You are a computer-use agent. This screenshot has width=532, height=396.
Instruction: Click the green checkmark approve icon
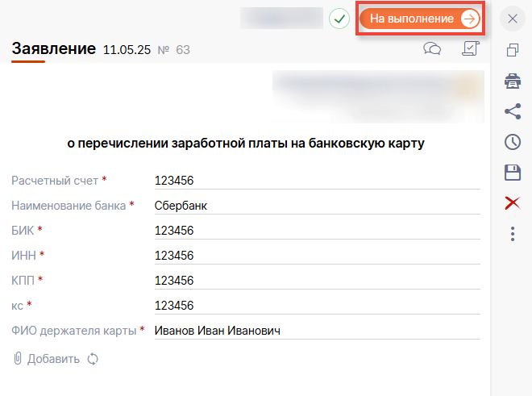[x=339, y=19]
